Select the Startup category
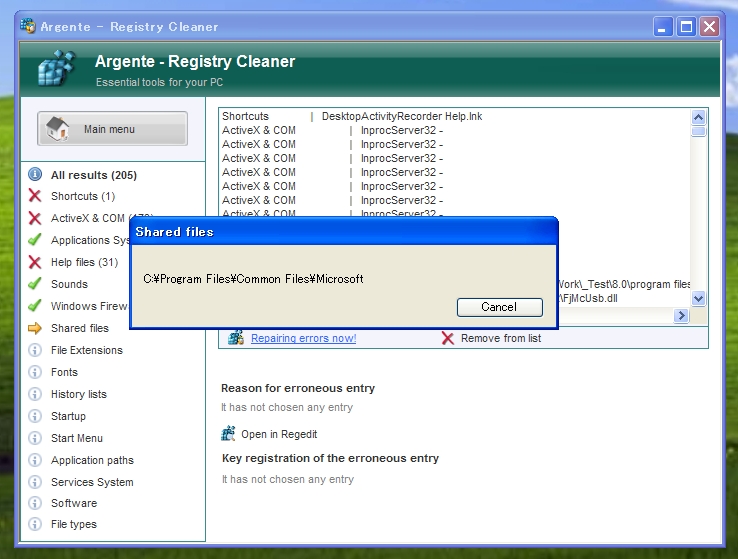Screen dimensions: 738x559 68,416
